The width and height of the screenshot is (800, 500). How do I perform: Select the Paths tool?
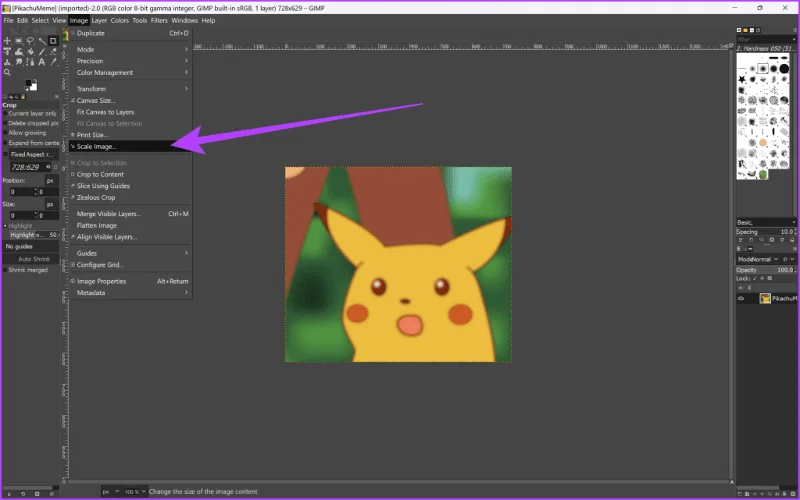point(30,62)
